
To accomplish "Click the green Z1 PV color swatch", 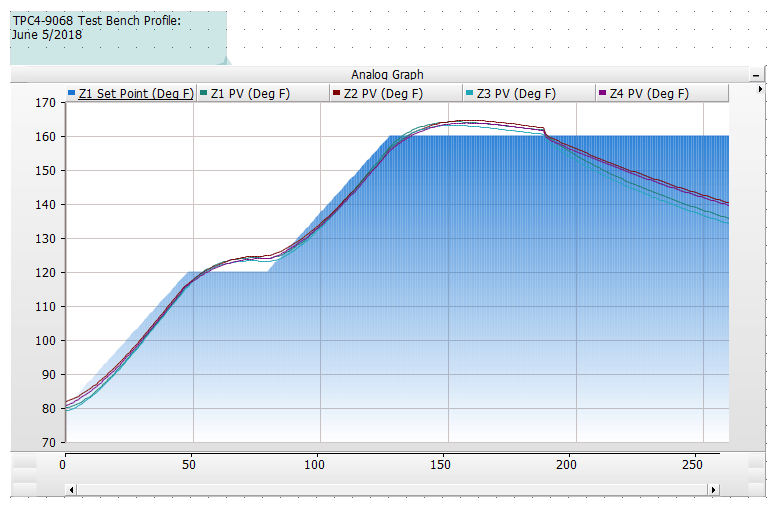I will [x=203, y=93].
